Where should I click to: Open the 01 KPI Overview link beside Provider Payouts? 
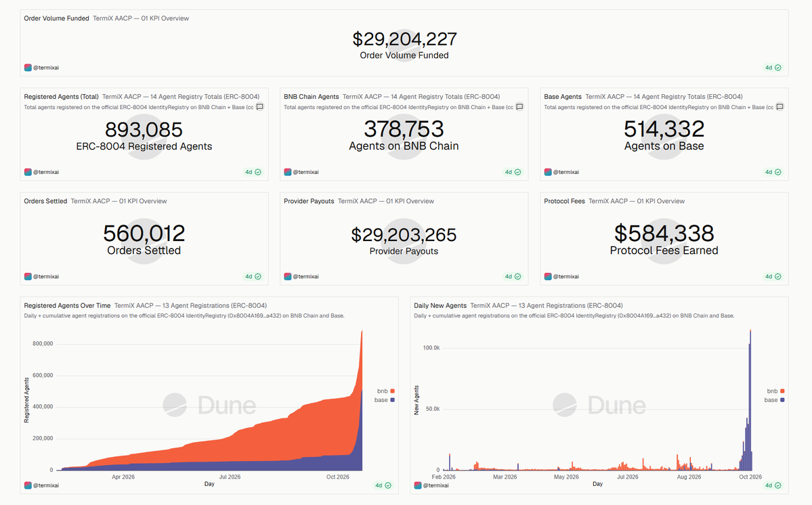[386, 201]
